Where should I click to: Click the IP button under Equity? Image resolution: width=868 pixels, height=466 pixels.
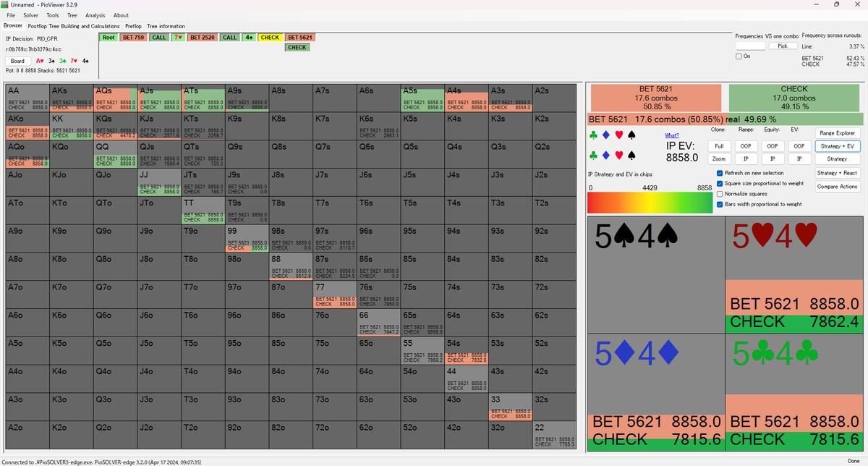click(x=773, y=159)
